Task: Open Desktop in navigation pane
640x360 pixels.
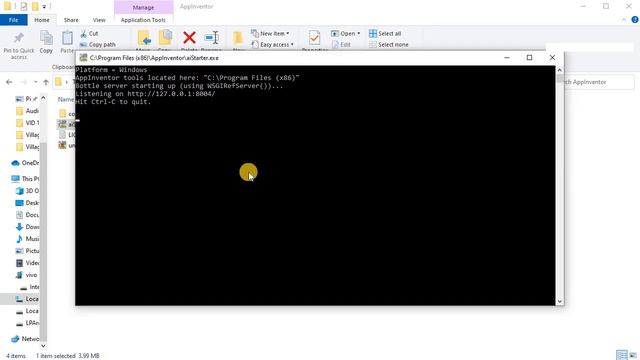Action: tap(27, 203)
